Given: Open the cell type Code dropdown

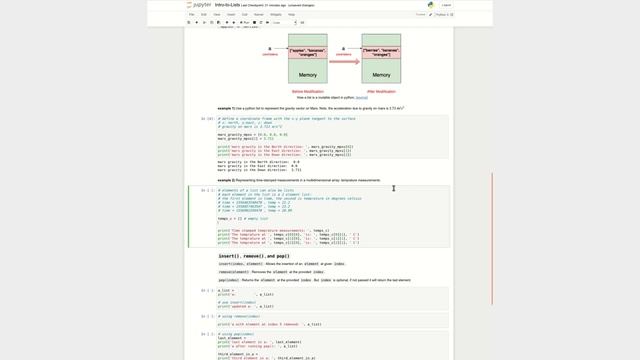Looking at the screenshot, I should click(x=284, y=22).
